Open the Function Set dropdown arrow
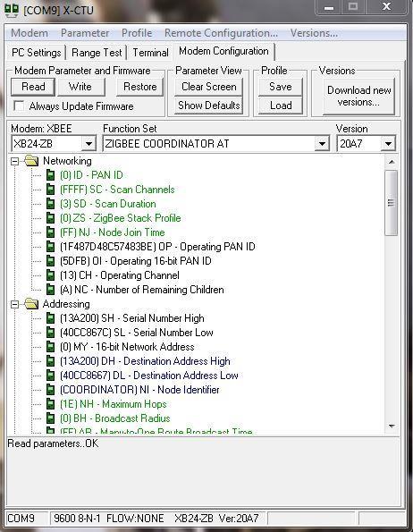 pos(322,144)
